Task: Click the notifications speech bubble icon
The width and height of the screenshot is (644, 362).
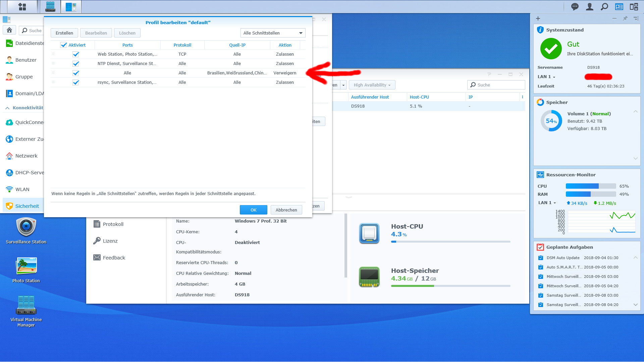Action: (575, 7)
